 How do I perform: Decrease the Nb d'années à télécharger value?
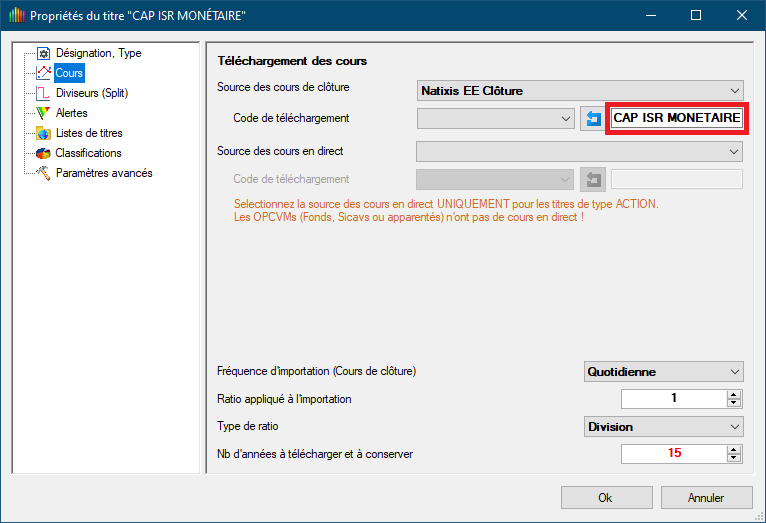(x=735, y=458)
